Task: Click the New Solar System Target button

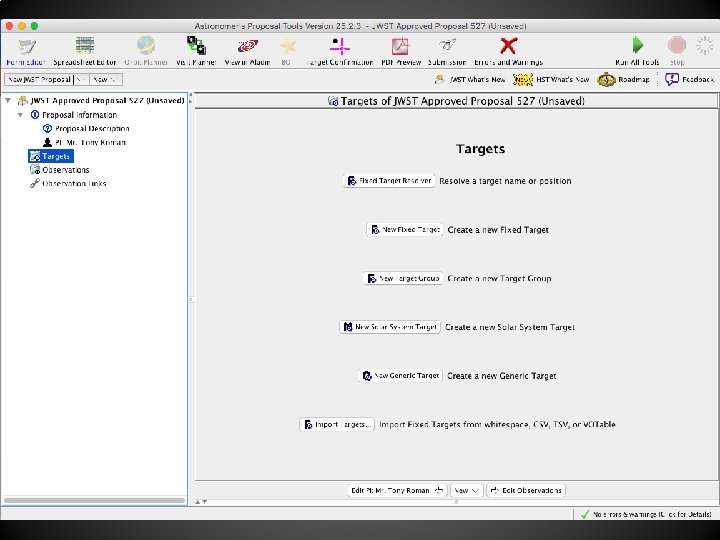Action: tap(390, 327)
